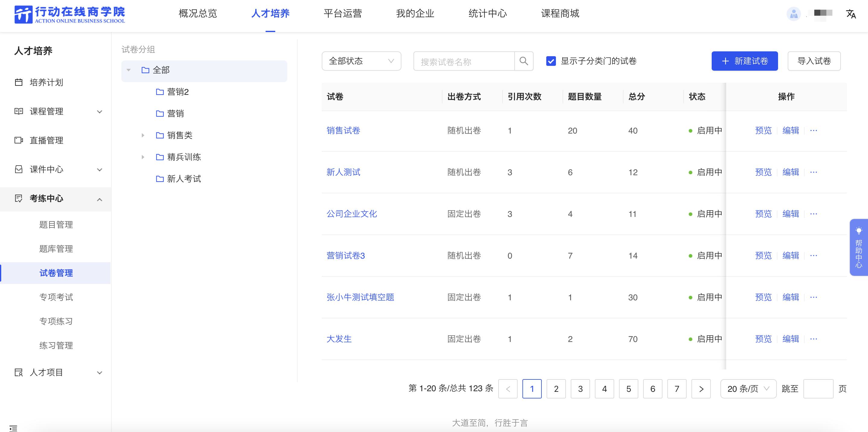
Task: Edit the 公司企业文化 exam
Action: click(x=790, y=214)
